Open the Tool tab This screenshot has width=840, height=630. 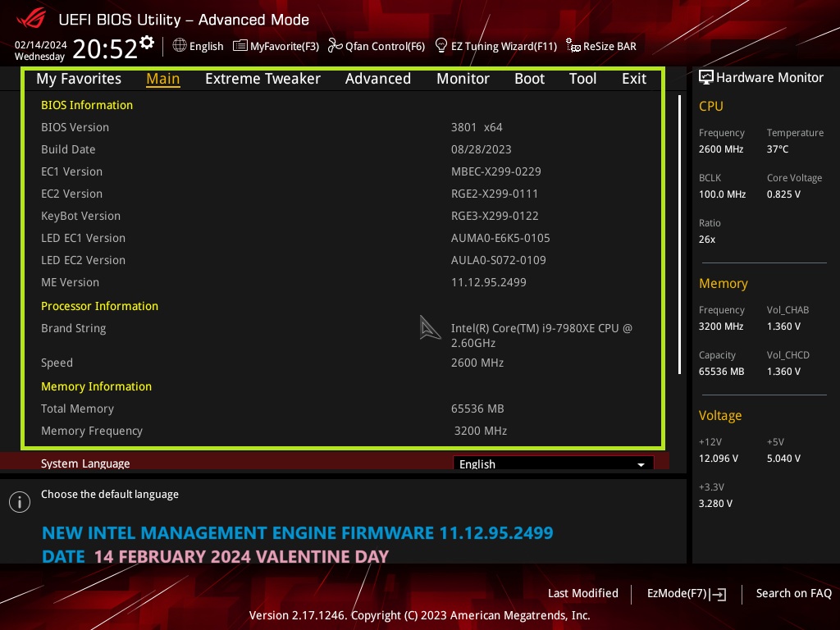coord(582,79)
